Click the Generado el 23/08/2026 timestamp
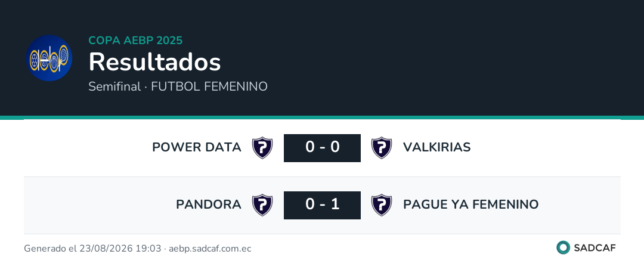 92,249
